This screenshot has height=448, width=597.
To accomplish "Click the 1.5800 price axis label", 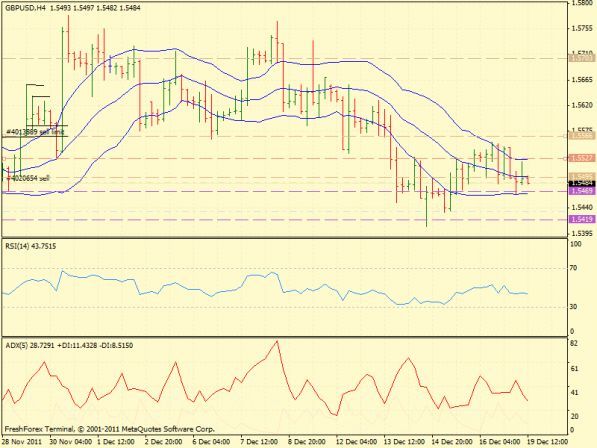I will pyautogui.click(x=582, y=3).
